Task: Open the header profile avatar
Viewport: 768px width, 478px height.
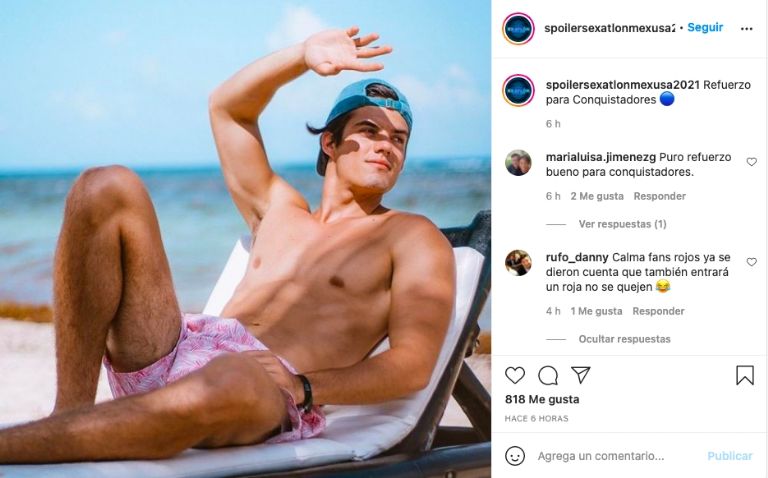Action: pos(518,29)
